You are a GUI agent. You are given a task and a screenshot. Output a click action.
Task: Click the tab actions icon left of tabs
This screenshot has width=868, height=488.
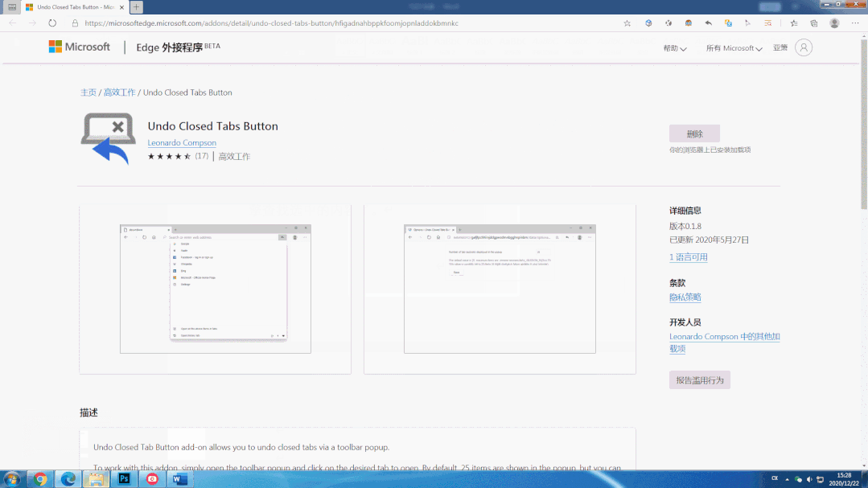(x=11, y=7)
